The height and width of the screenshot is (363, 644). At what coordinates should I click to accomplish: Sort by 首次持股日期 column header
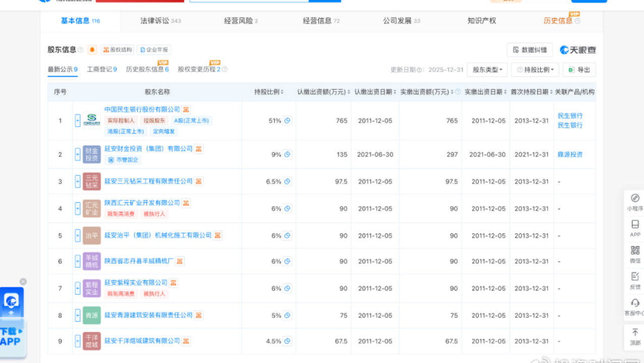(532, 92)
